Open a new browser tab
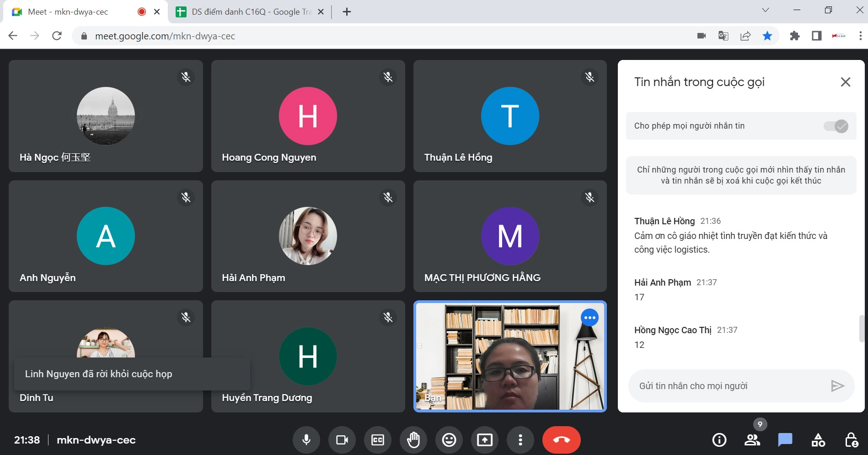The image size is (868, 455). click(x=347, y=12)
